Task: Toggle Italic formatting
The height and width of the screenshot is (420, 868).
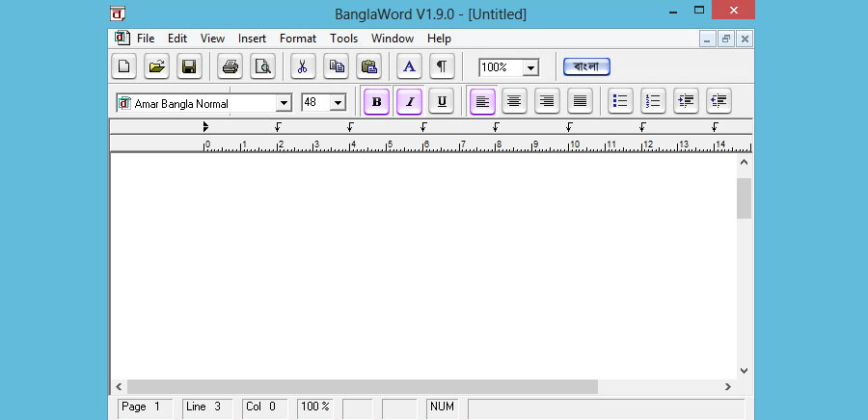Action: (x=410, y=102)
